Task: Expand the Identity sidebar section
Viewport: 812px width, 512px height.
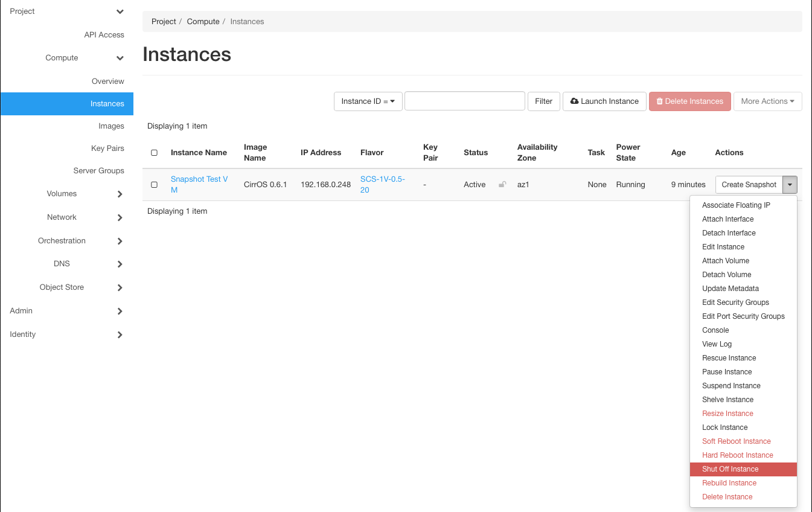Action: (x=120, y=334)
